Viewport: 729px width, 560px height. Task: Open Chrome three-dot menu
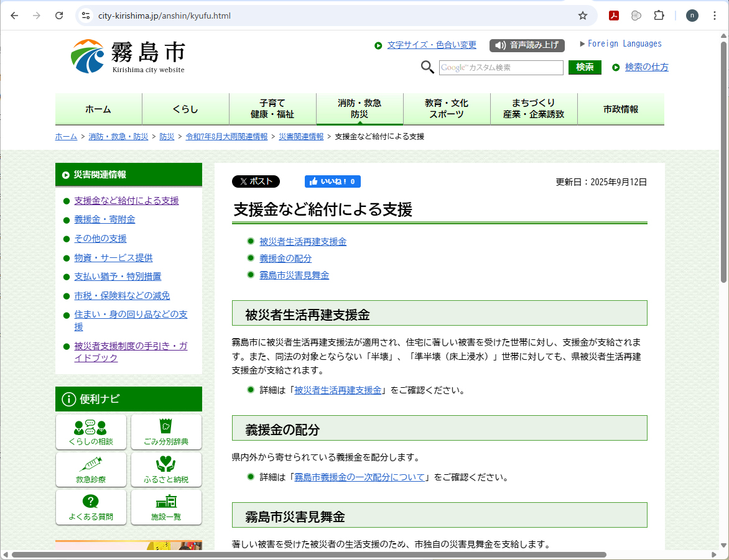pyautogui.click(x=714, y=16)
